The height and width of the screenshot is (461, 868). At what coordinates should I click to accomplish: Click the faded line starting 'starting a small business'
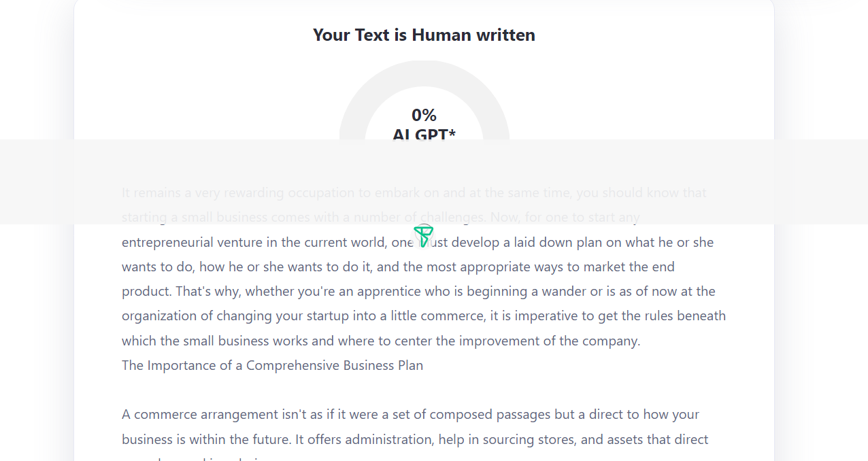point(381,218)
